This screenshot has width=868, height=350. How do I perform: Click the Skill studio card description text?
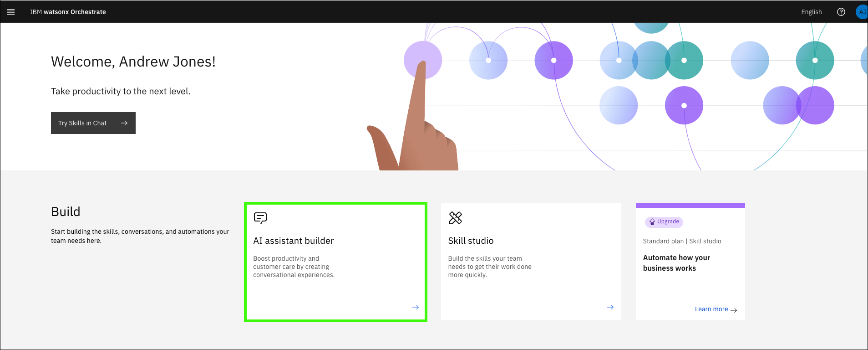click(x=489, y=267)
